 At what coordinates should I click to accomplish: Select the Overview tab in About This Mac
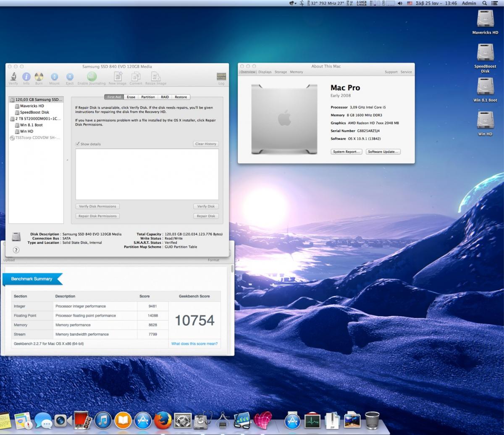point(248,72)
